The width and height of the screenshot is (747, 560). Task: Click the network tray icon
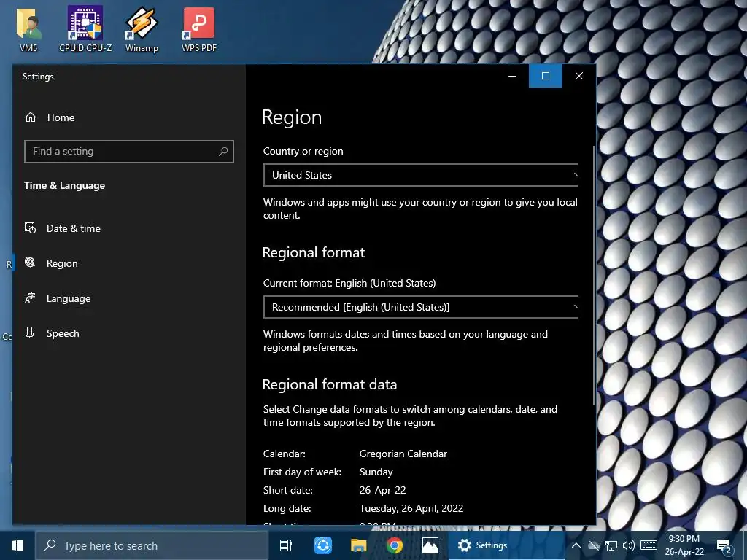click(611, 545)
